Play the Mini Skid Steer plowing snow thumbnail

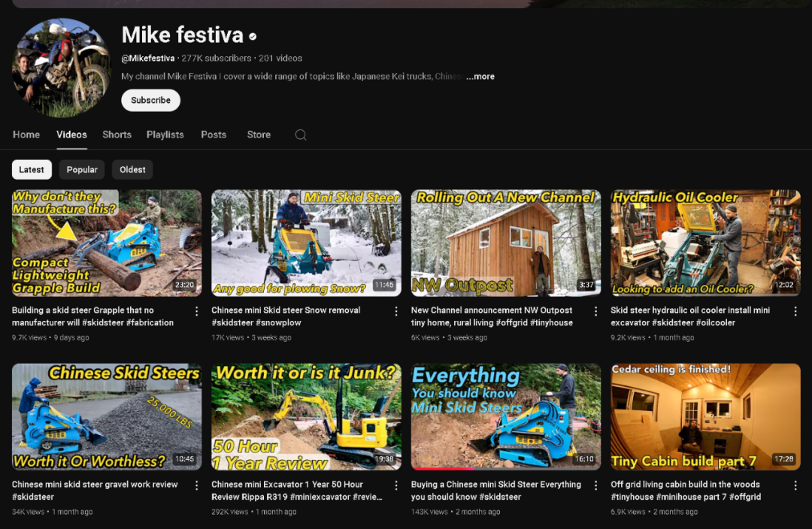[x=306, y=243]
